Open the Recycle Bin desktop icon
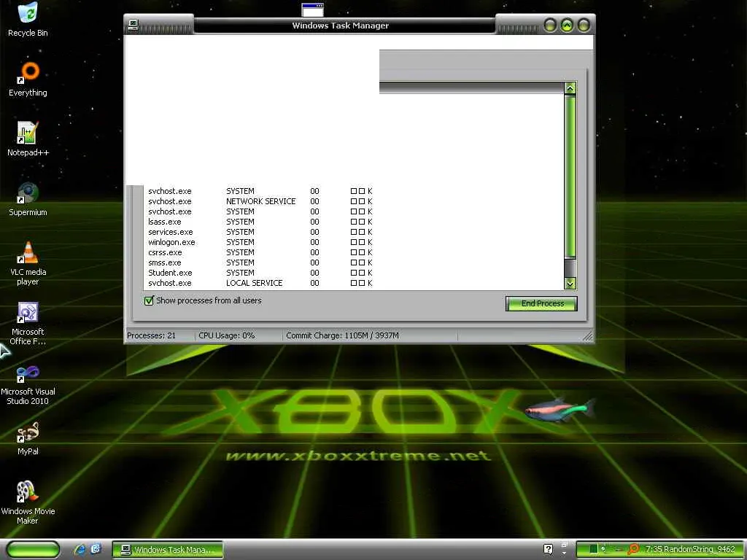The image size is (747, 560). click(28, 19)
